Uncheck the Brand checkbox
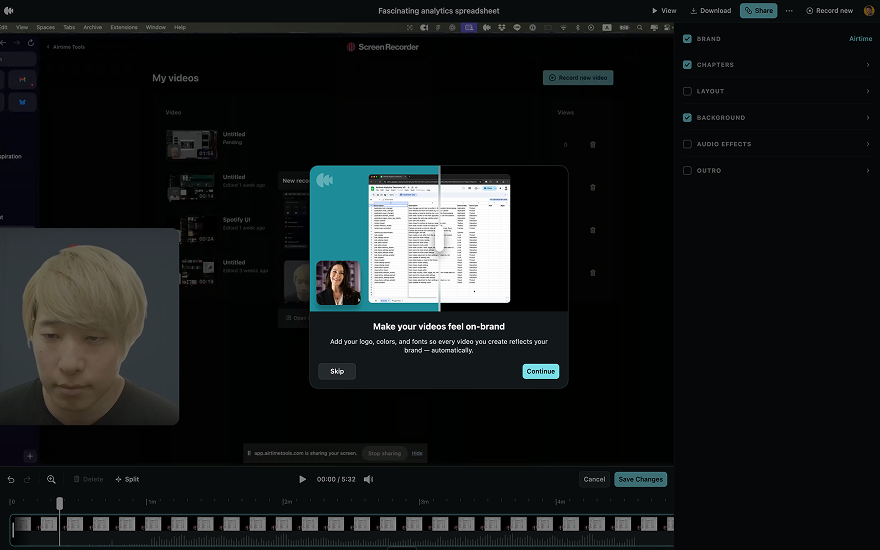The width and height of the screenshot is (880, 550). [x=687, y=39]
